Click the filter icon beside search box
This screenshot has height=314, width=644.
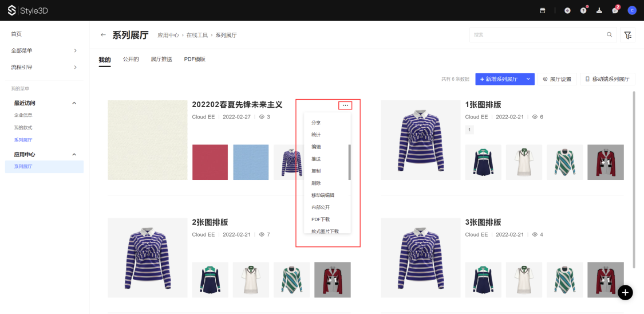point(628,35)
